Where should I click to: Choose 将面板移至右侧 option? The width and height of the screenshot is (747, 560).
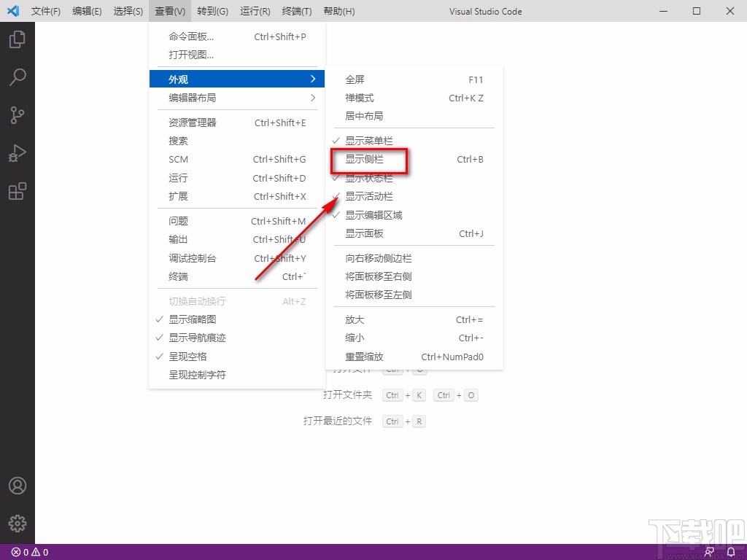pos(414,276)
